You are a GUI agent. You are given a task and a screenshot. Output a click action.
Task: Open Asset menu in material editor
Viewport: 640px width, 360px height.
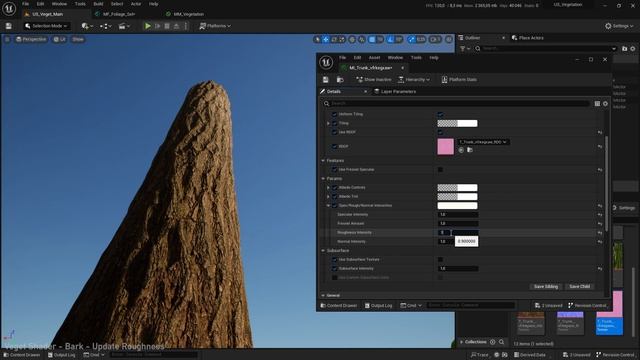[374, 58]
